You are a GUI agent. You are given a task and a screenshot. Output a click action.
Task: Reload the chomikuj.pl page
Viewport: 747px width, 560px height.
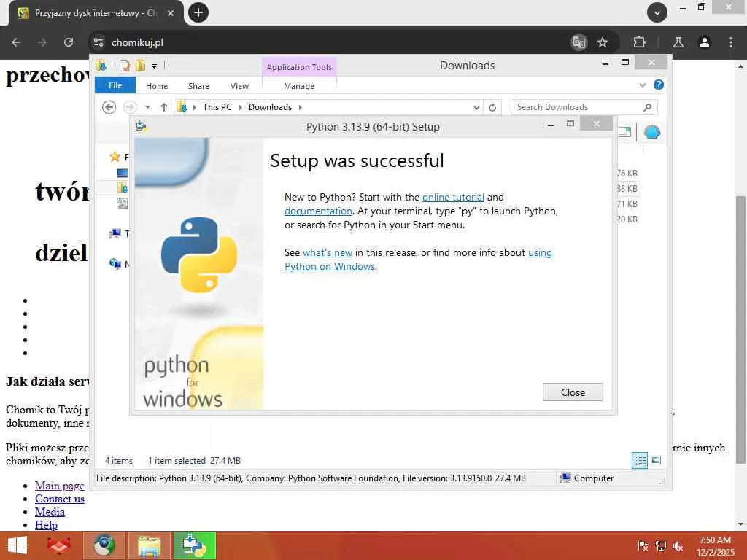click(69, 42)
